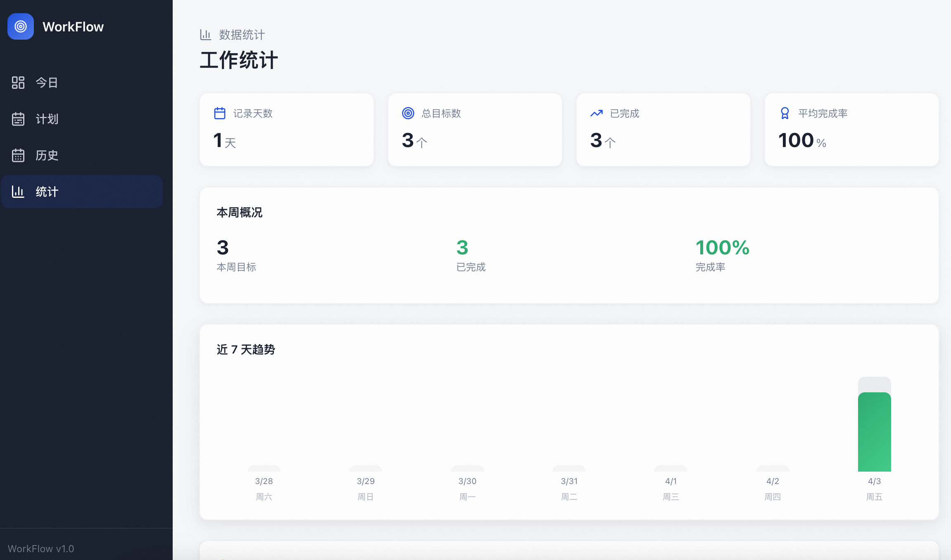Image resolution: width=951 pixels, height=560 pixels.
Task: Click the WorkFlow v1.0 footer text
Action: pyautogui.click(x=41, y=548)
